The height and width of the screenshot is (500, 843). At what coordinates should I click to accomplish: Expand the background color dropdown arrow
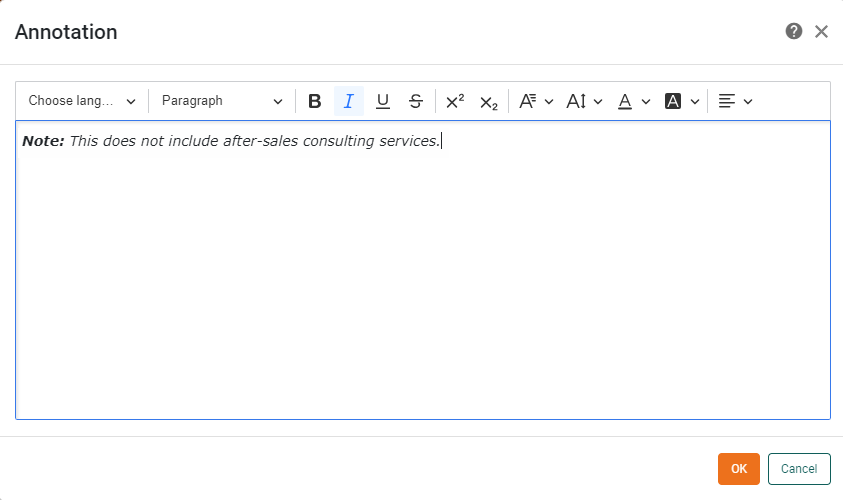[695, 102]
